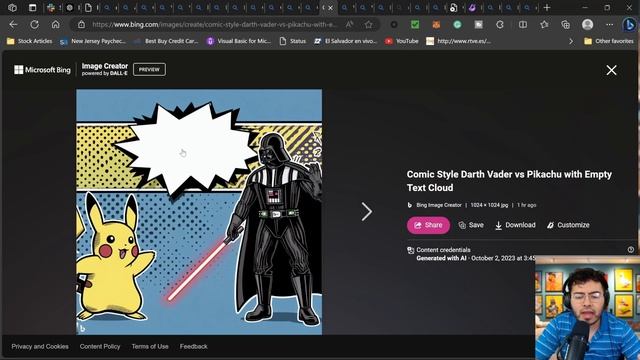
Task: Switch to the Slack pinned tab
Action: [x=51, y=7]
